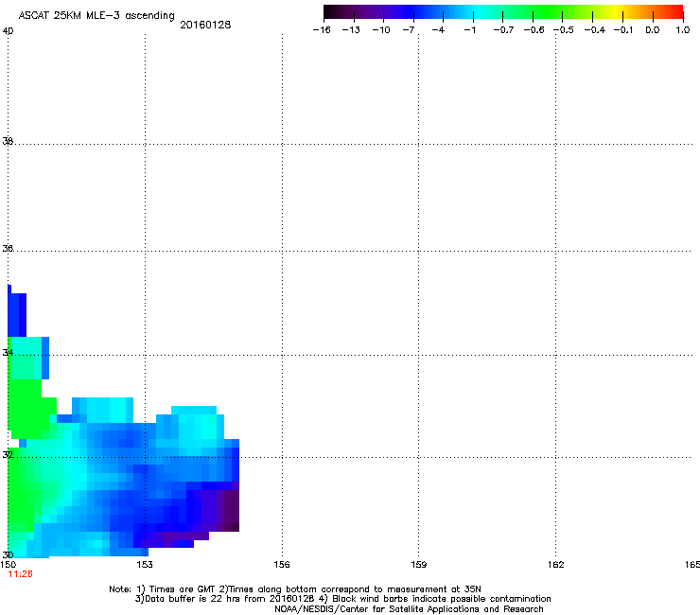Click longitude axis label 150

click(x=9, y=565)
